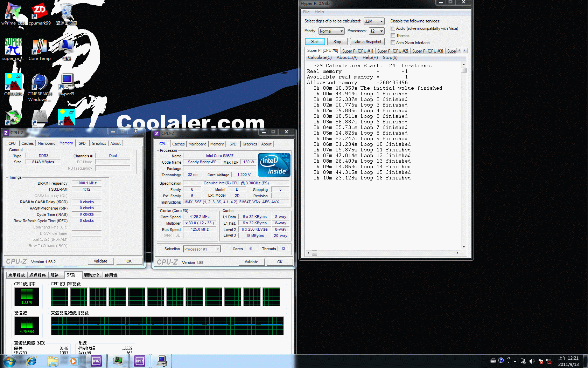588x368 pixels.
Task: Launch the HyperPI desktop shortcut
Action: [x=66, y=85]
